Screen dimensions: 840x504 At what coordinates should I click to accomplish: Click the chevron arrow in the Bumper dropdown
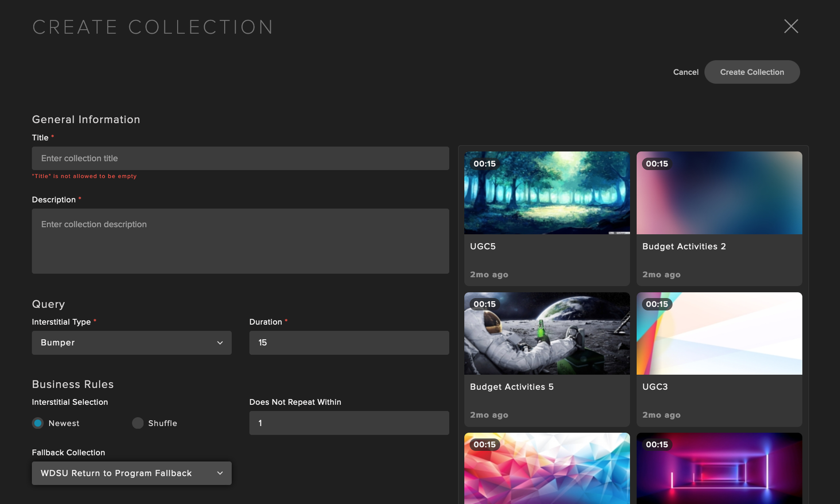pyautogui.click(x=220, y=343)
